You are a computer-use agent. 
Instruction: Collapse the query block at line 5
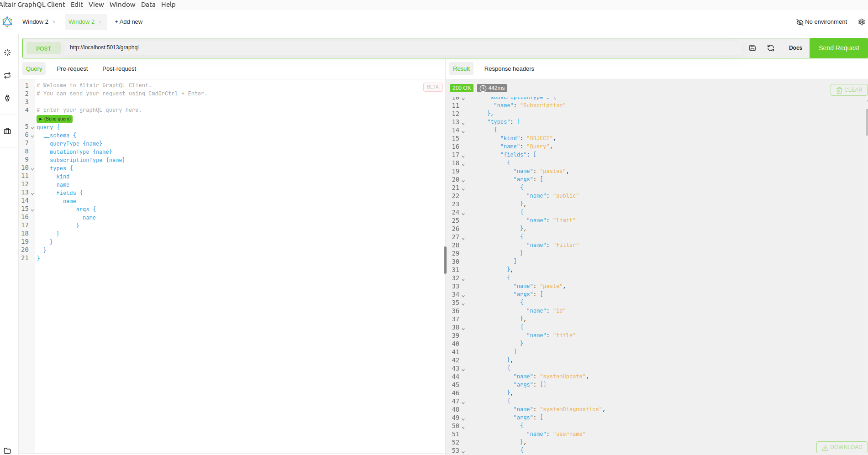[32, 128]
